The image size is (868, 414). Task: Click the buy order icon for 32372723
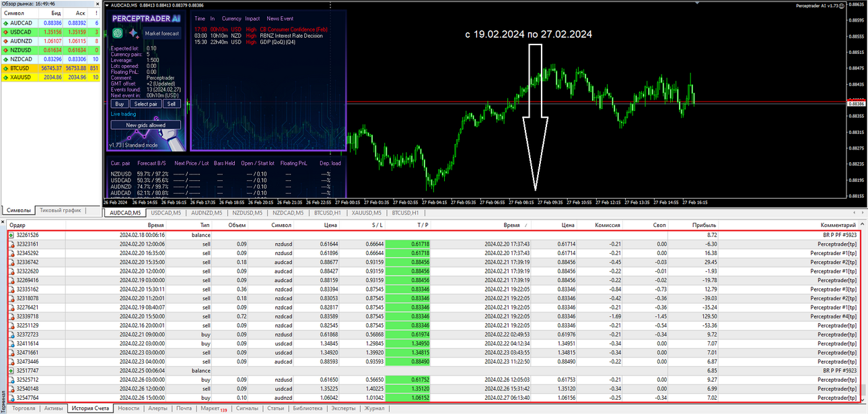11,334
